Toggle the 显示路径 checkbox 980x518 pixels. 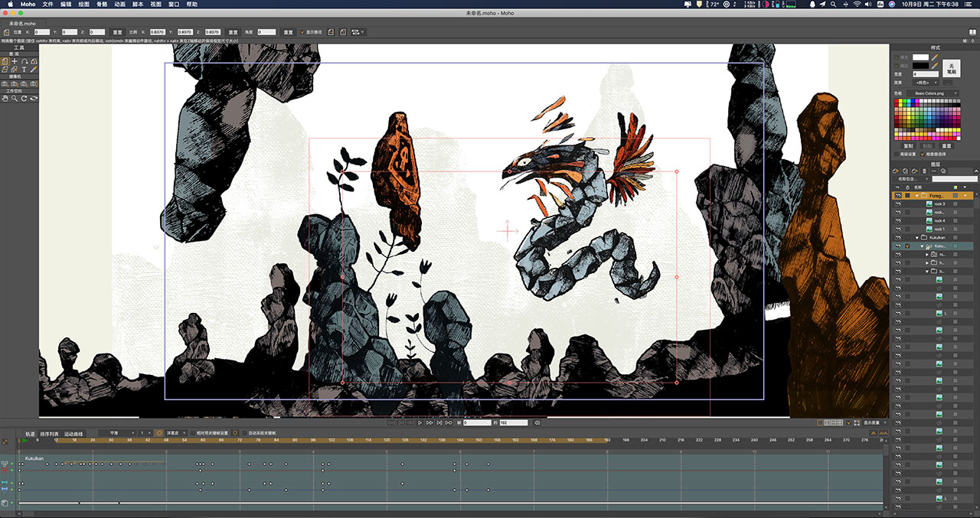[x=302, y=32]
